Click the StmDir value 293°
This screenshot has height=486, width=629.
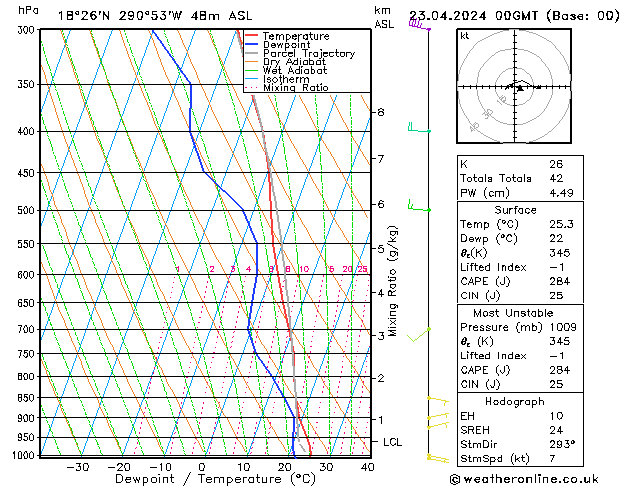pyautogui.click(x=562, y=444)
